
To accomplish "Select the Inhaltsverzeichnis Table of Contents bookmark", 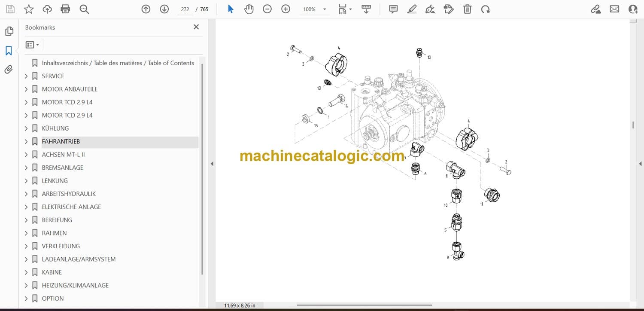I will 118,63.
